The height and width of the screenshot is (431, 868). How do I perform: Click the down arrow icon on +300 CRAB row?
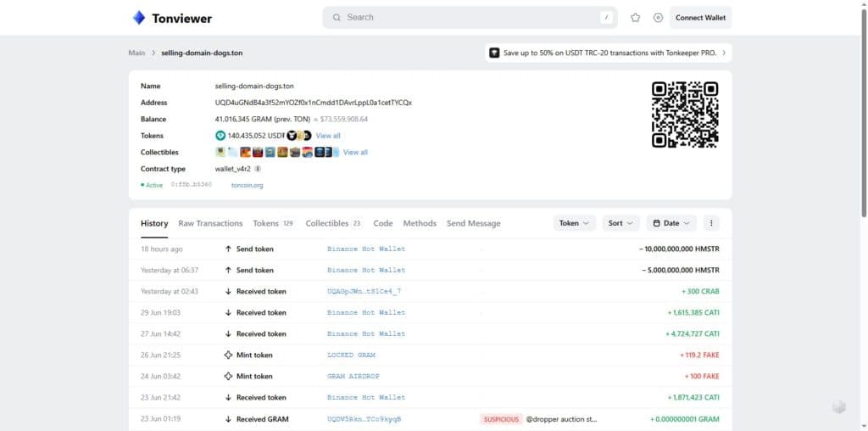[228, 291]
